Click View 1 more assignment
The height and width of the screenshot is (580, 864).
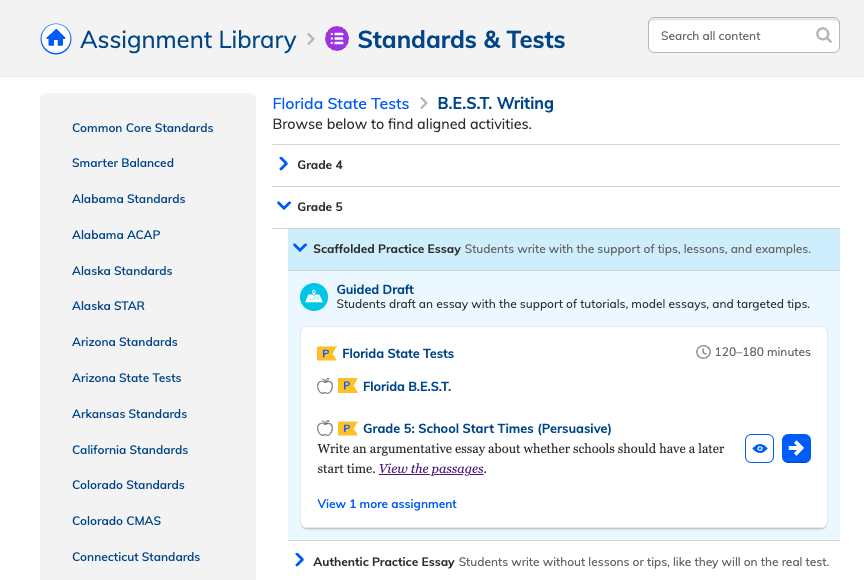[387, 504]
